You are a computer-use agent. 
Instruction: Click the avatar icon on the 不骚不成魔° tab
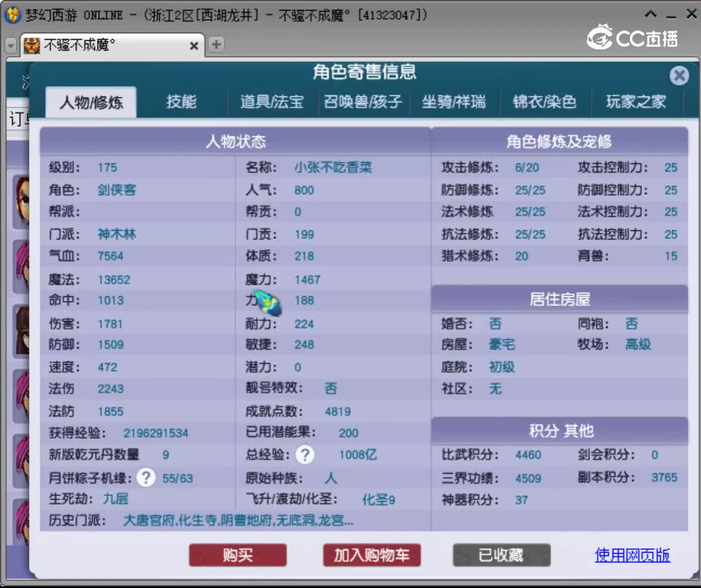tap(32, 45)
